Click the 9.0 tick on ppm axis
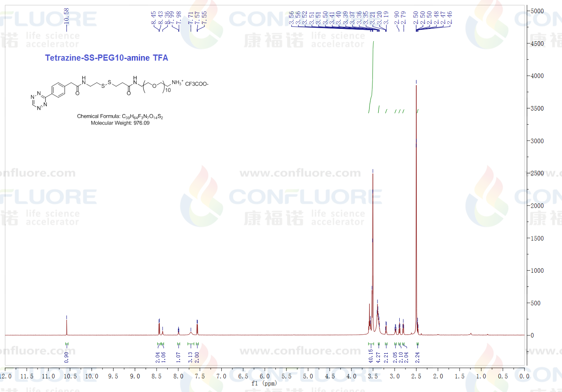The image size is (562, 392). click(x=135, y=376)
